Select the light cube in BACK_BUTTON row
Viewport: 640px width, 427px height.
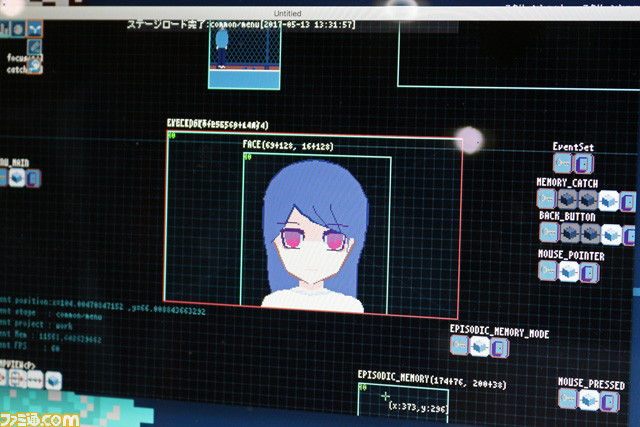click(611, 235)
